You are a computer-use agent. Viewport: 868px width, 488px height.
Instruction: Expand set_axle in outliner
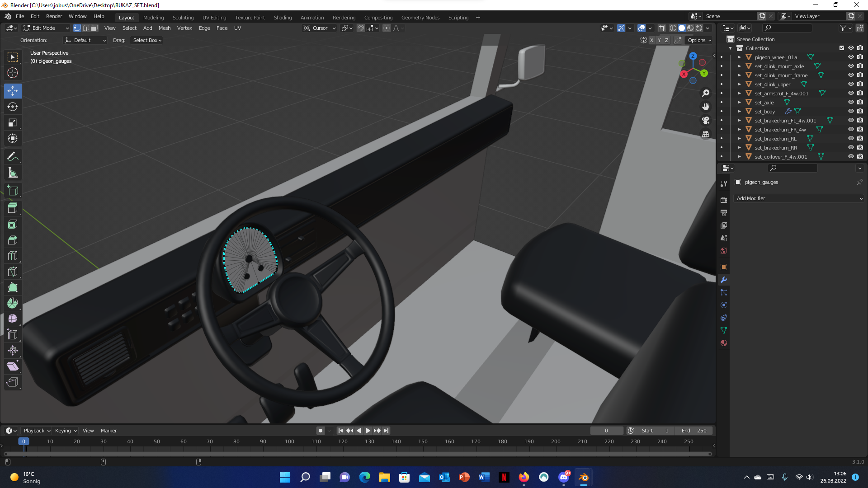(x=740, y=103)
